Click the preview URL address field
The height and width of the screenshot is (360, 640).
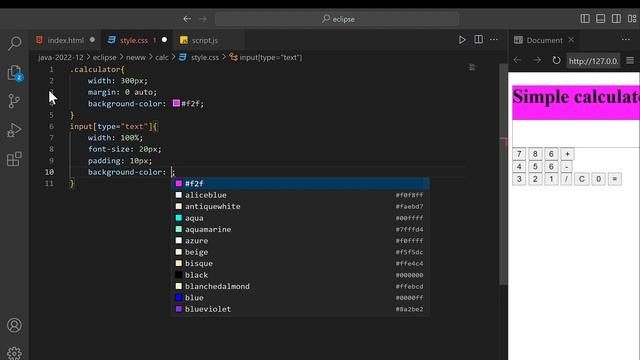(593, 61)
